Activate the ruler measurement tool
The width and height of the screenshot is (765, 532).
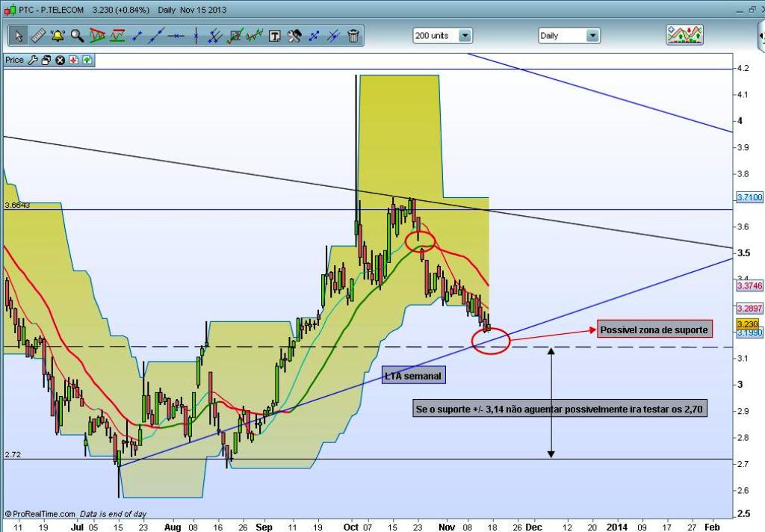tap(38, 36)
